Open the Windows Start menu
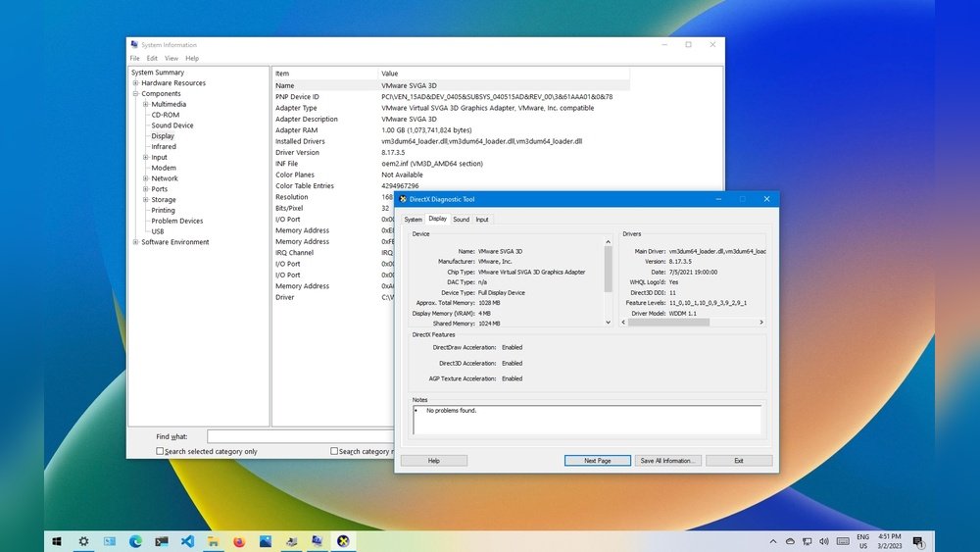This screenshot has width=980, height=552. pyautogui.click(x=57, y=540)
